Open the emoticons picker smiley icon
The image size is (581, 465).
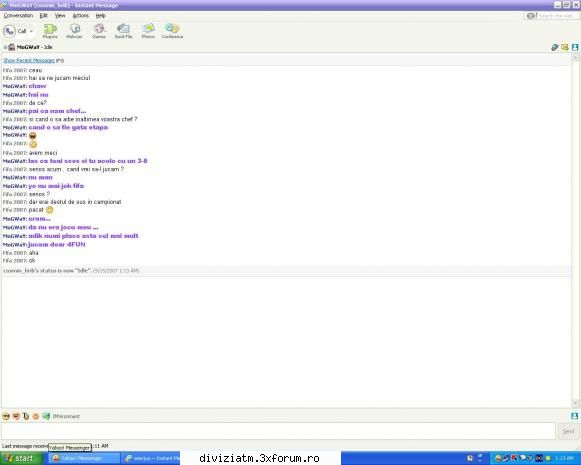[6, 416]
